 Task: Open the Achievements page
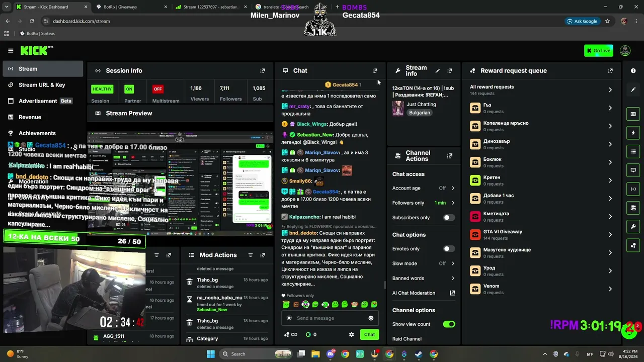(43, 133)
